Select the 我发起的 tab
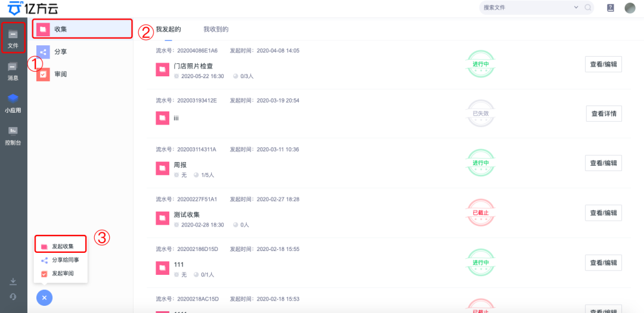This screenshot has width=644, height=313. 168,29
